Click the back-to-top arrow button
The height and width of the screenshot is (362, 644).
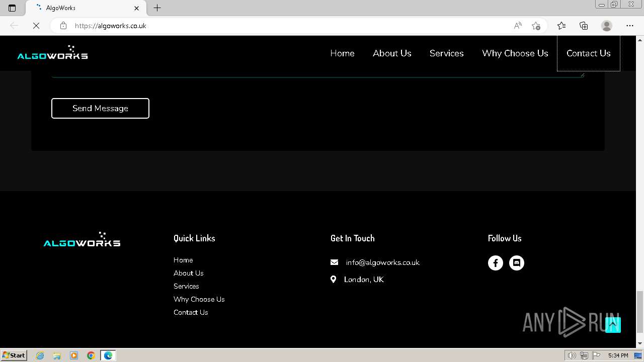[613, 325]
